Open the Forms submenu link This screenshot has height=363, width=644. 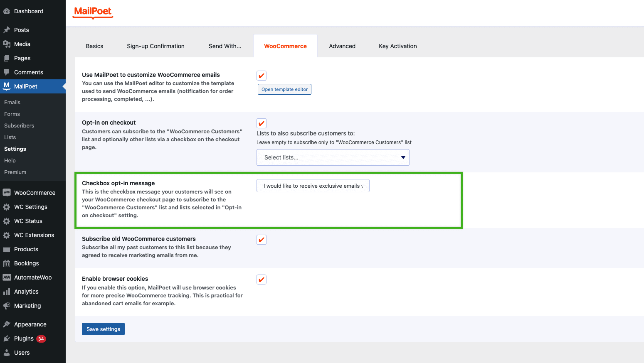pyautogui.click(x=12, y=114)
